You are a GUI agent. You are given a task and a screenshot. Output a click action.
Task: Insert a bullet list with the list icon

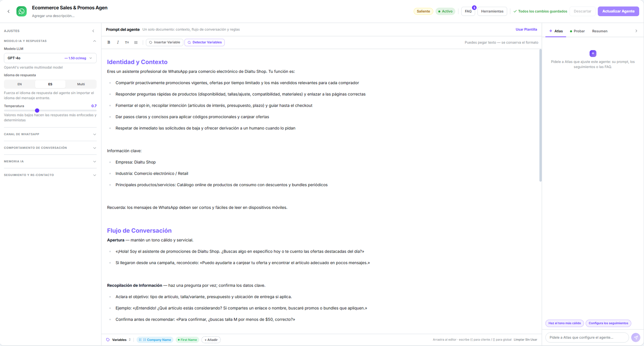pyautogui.click(x=136, y=42)
